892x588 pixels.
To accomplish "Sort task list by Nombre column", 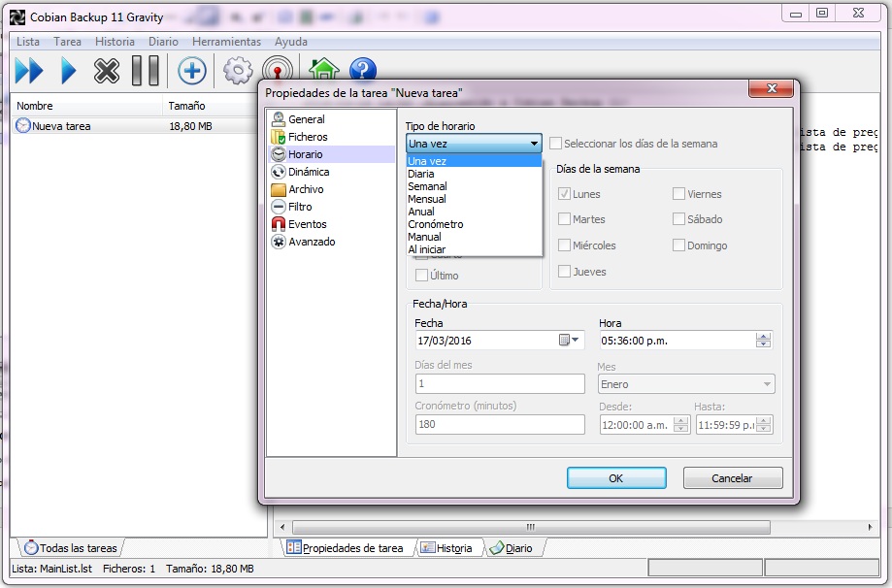I will tap(86, 106).
